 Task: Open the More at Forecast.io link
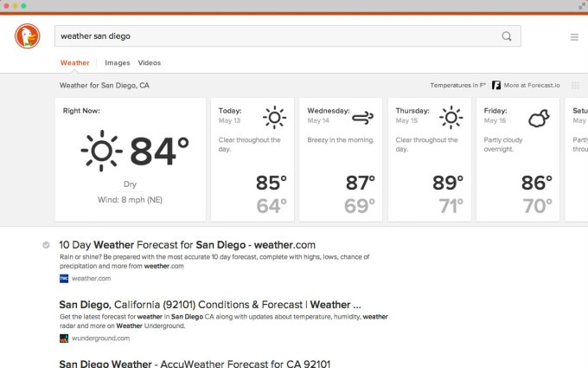point(532,86)
